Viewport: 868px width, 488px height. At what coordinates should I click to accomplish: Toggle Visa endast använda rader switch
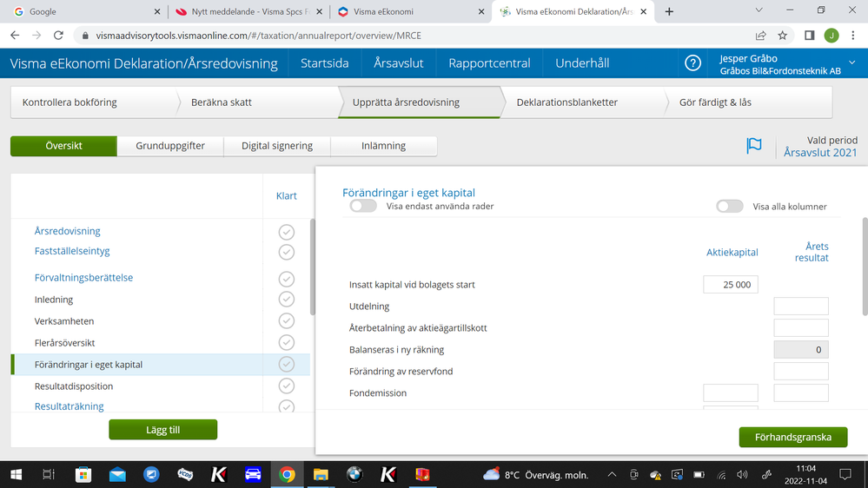(x=363, y=206)
